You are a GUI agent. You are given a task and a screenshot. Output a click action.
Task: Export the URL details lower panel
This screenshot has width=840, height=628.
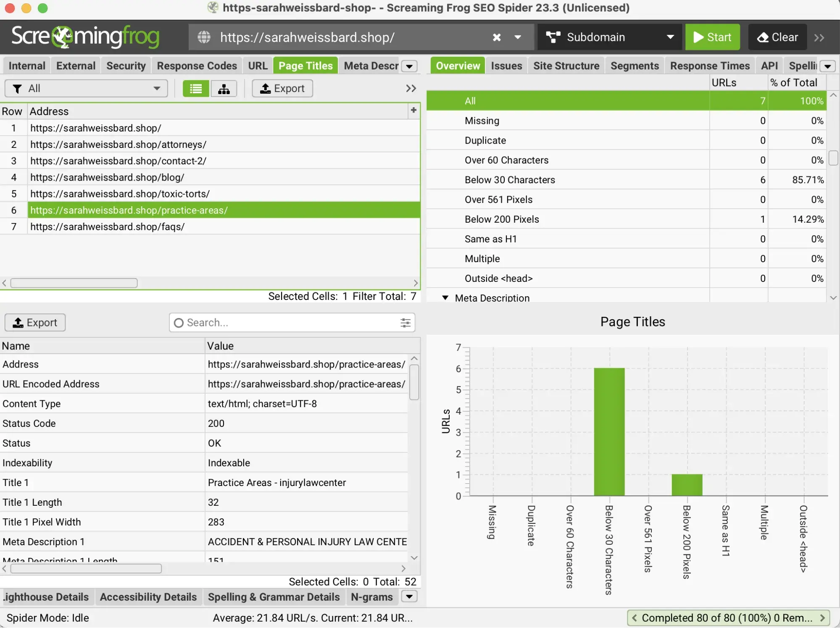click(35, 323)
